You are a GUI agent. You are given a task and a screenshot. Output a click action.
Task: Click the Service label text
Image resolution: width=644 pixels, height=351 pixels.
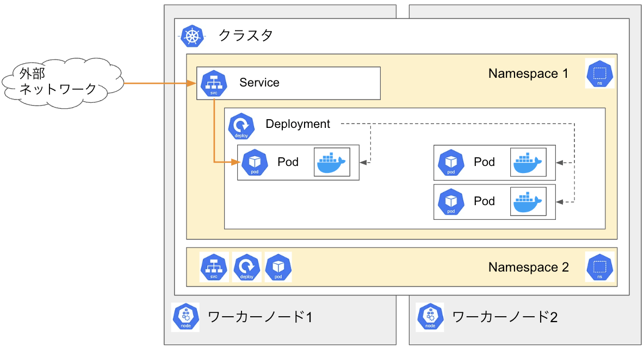tap(259, 83)
